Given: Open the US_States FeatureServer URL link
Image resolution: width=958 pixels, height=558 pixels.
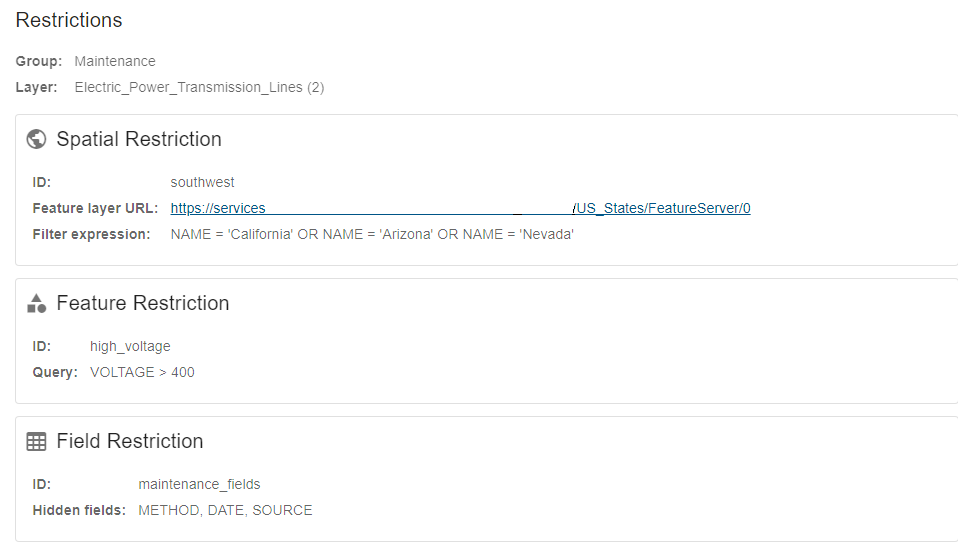Looking at the screenshot, I should point(460,208).
